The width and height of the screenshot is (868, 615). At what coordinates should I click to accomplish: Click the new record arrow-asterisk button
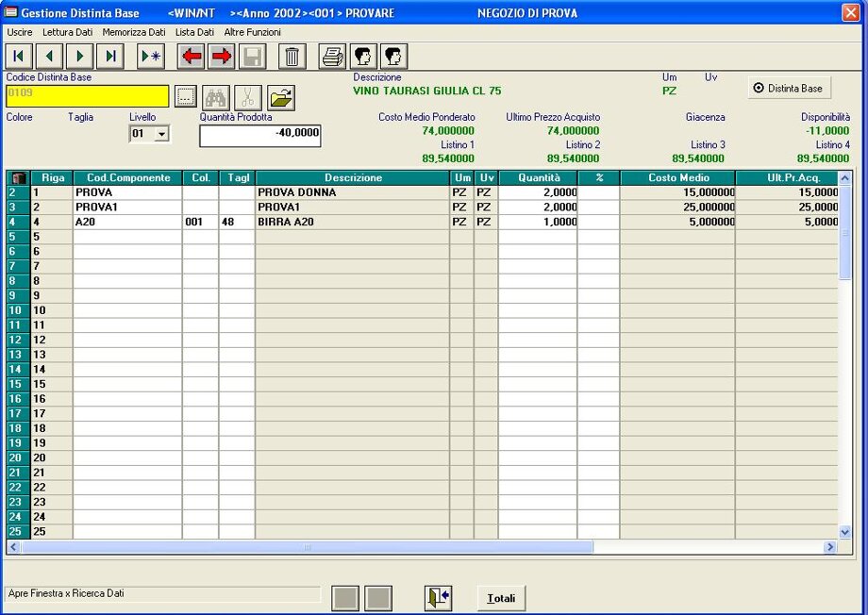click(x=151, y=57)
